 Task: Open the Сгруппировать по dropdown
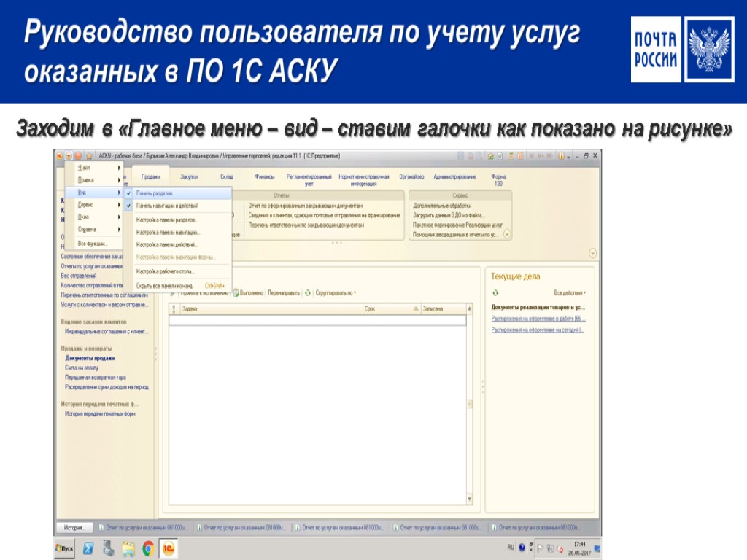(336, 293)
